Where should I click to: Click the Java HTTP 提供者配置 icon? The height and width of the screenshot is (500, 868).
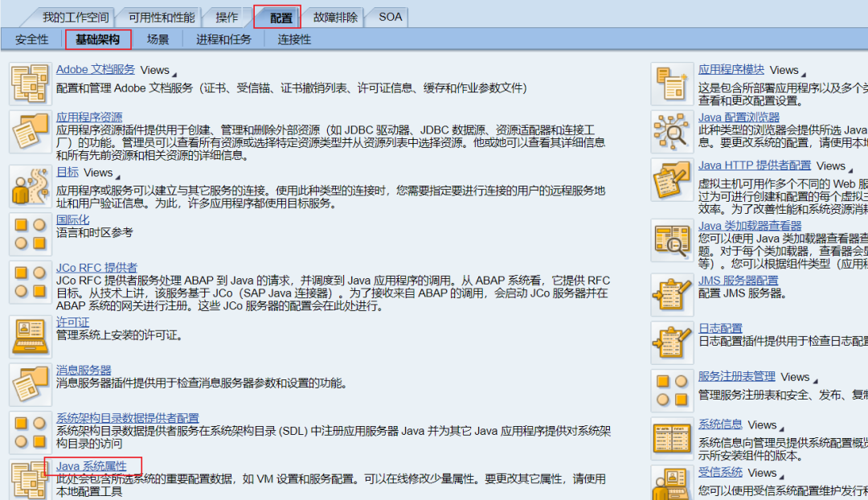(x=672, y=180)
